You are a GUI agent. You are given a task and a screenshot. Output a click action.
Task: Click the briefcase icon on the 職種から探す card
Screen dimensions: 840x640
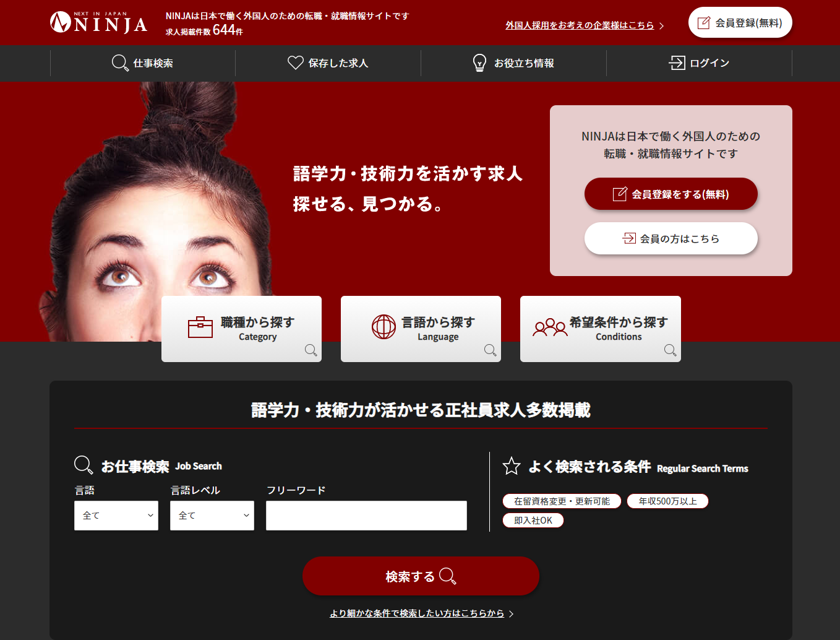point(200,327)
